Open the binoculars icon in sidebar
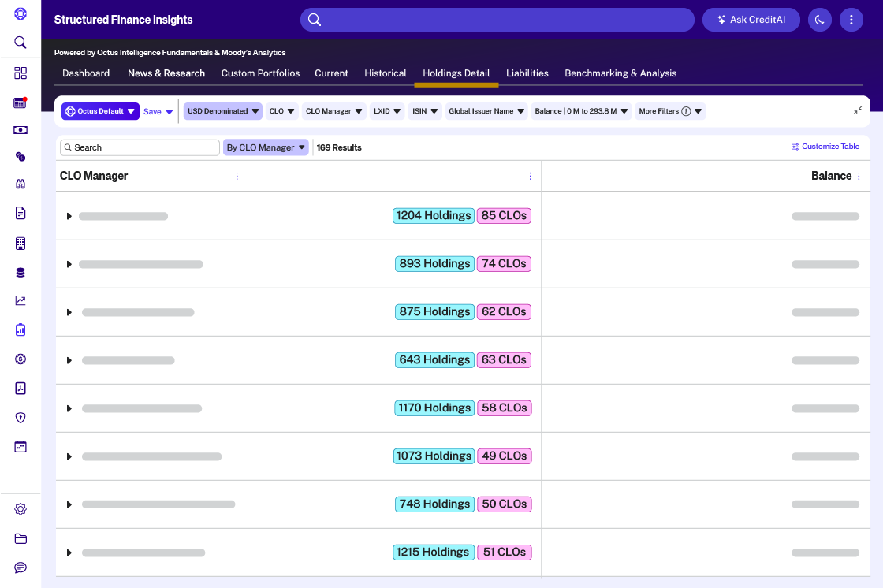The height and width of the screenshot is (588, 883). (20, 184)
